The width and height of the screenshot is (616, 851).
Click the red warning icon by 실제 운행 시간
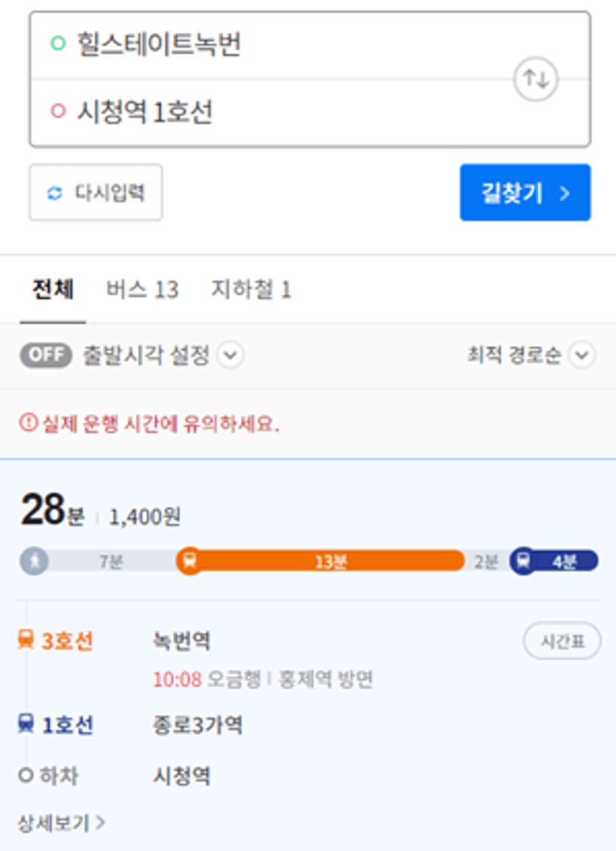tap(28, 423)
